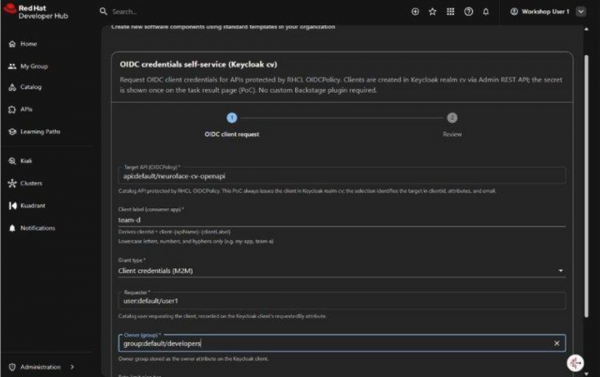Open Administration menu in sidebar
The height and width of the screenshot is (377, 600).
(x=40, y=367)
